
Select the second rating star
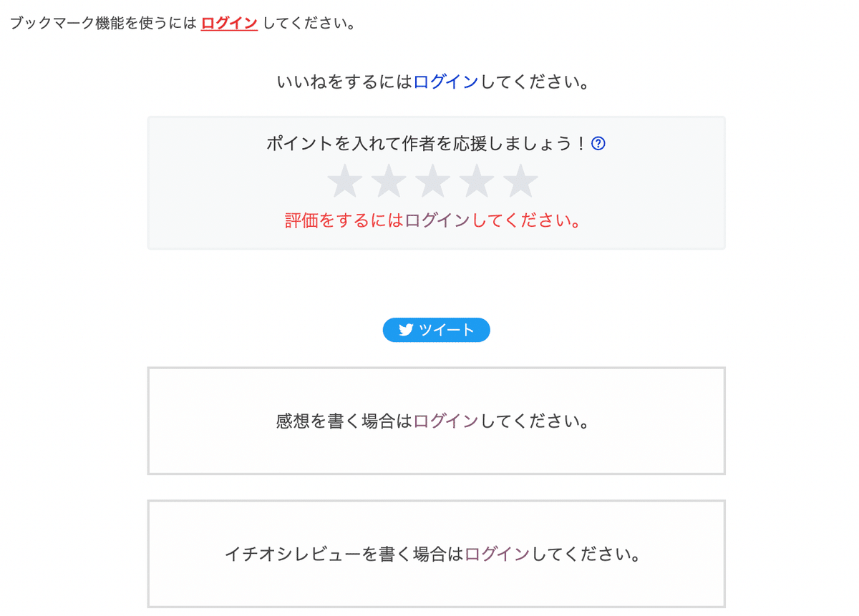[389, 182]
